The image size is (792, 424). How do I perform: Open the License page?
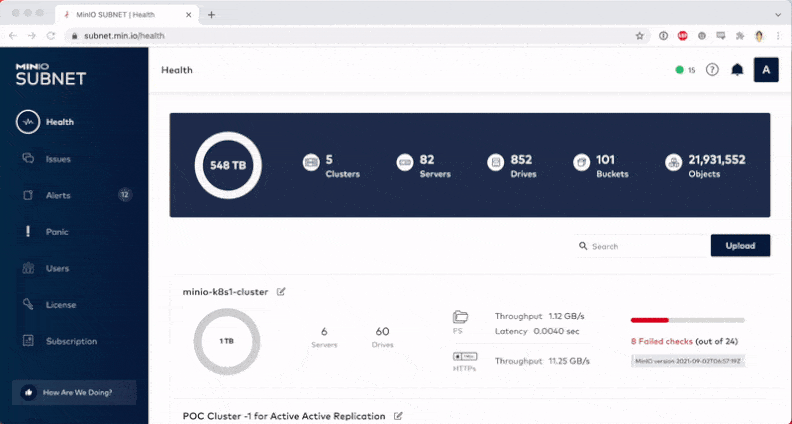click(60, 305)
